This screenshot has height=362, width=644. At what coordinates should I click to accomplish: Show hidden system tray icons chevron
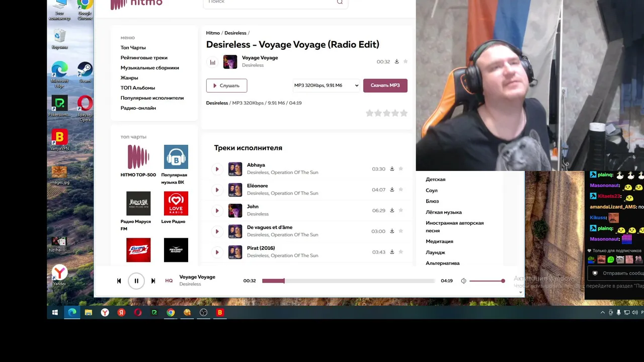[603, 313]
